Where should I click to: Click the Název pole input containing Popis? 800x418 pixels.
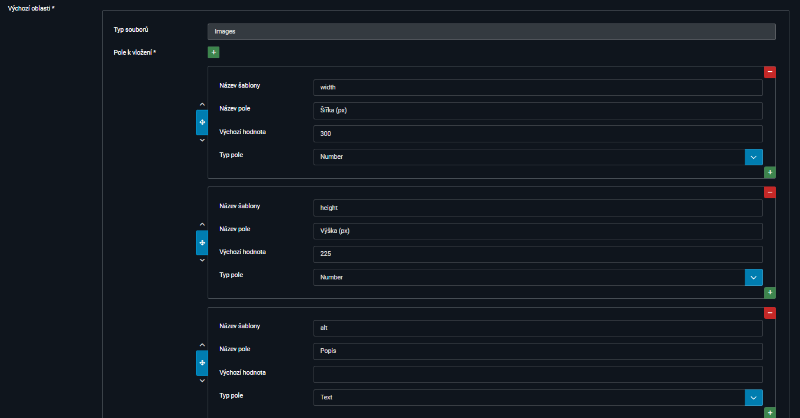pos(537,351)
